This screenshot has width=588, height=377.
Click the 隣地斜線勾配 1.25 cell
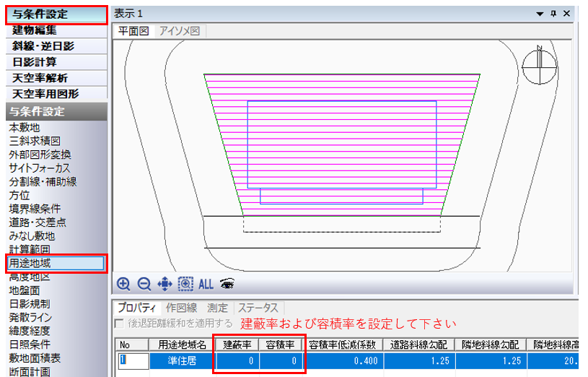click(491, 361)
